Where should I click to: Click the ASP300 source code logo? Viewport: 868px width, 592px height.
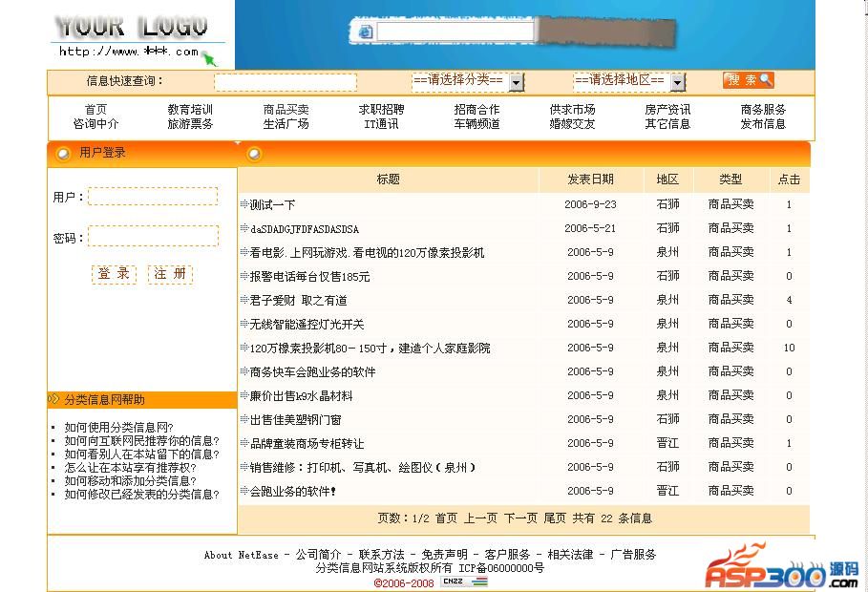pos(781,567)
